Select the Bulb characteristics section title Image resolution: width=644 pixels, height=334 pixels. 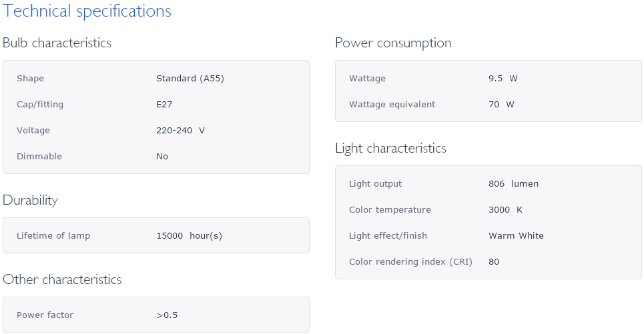pos(57,43)
